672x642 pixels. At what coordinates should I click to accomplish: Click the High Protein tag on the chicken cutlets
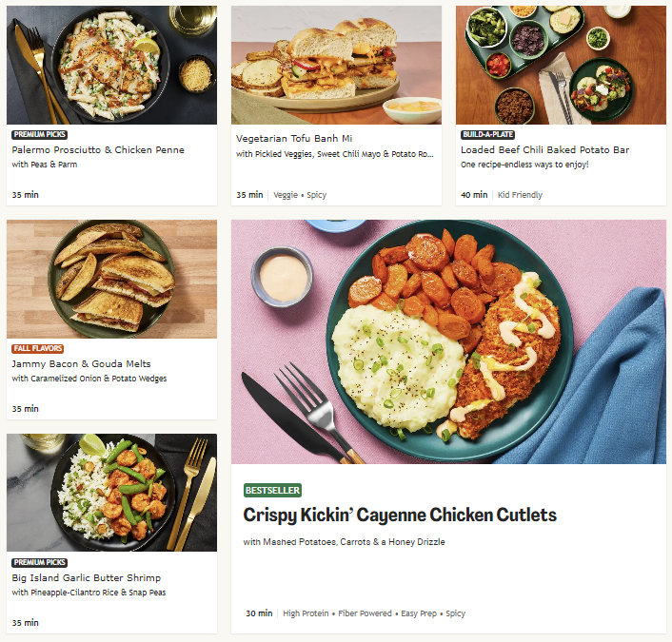click(x=306, y=613)
